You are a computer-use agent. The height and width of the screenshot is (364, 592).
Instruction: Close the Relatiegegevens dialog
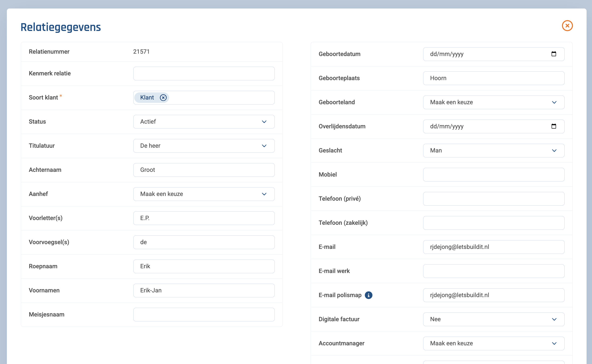567,26
